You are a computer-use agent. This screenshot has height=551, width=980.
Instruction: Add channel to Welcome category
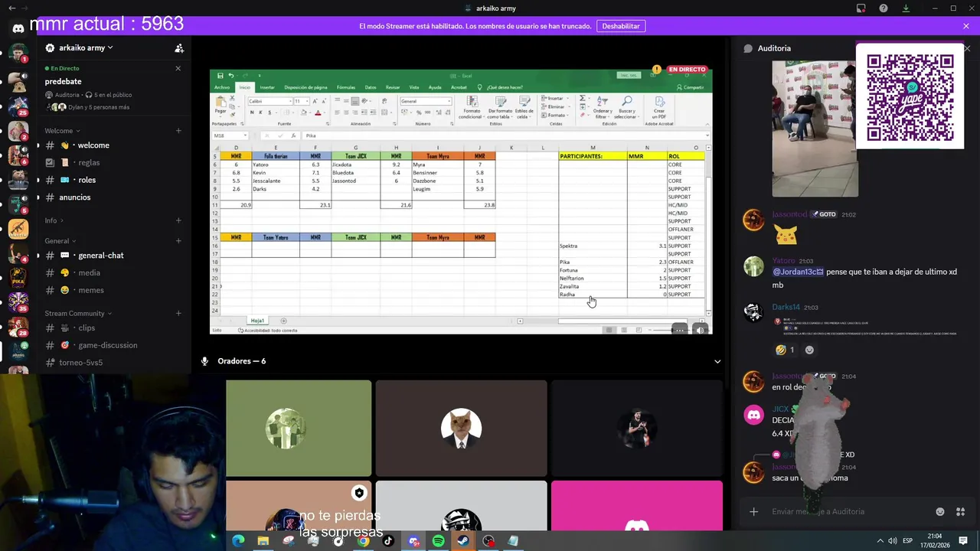click(178, 131)
